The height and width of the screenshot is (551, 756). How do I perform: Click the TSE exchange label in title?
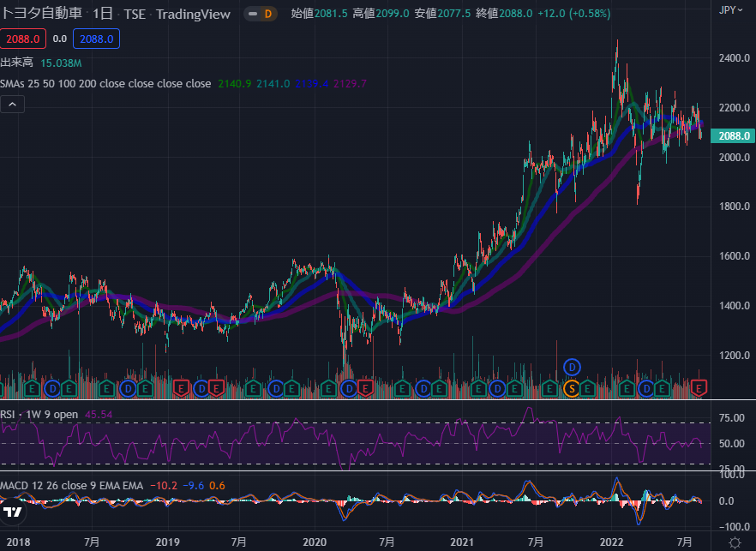point(135,14)
